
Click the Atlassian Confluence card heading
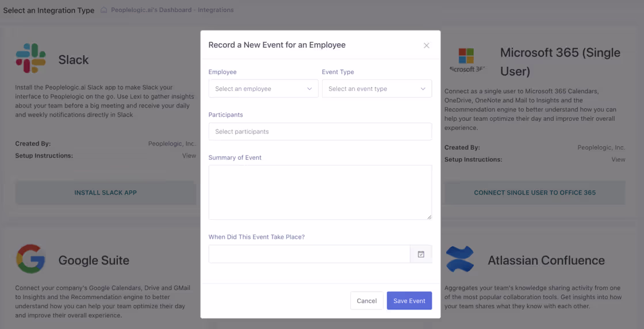click(546, 261)
